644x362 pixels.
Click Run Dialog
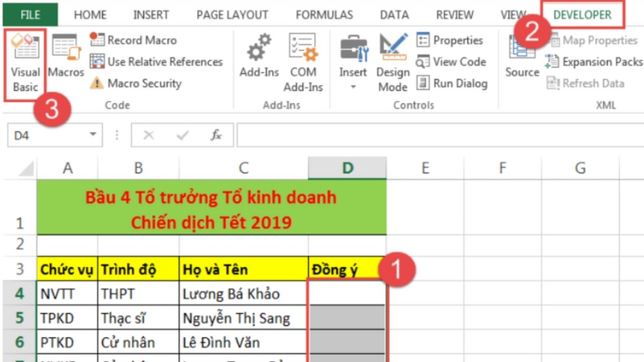[452, 84]
